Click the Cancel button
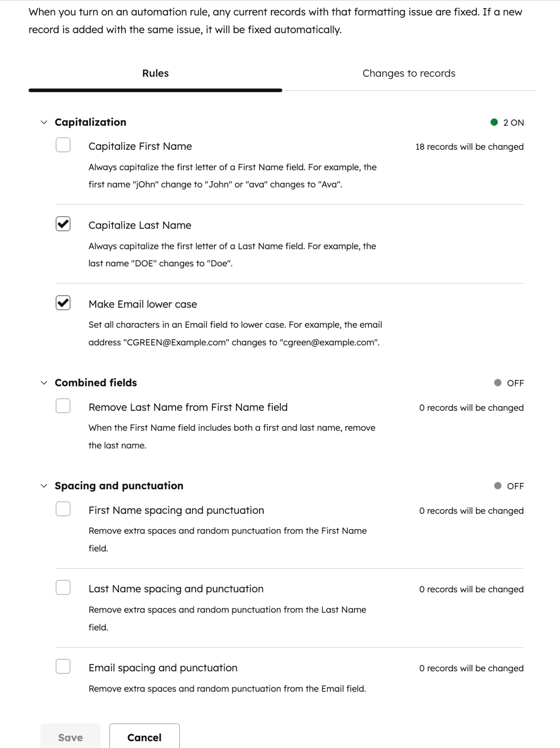Screen dimensions: 560x748 (x=145, y=737)
